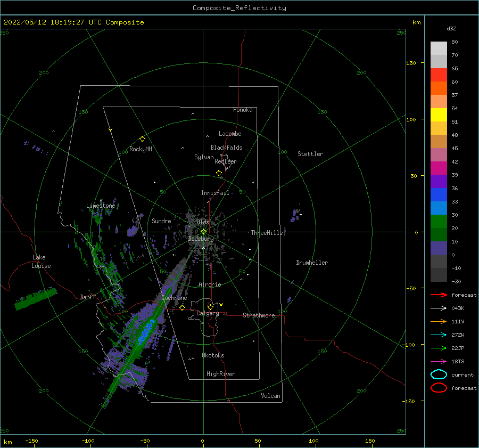Click the Stettler town label
This screenshot has width=479, height=448.
[x=310, y=154]
